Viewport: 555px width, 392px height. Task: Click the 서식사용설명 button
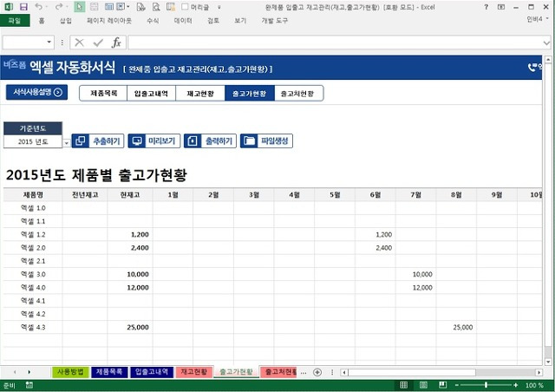[x=36, y=93]
